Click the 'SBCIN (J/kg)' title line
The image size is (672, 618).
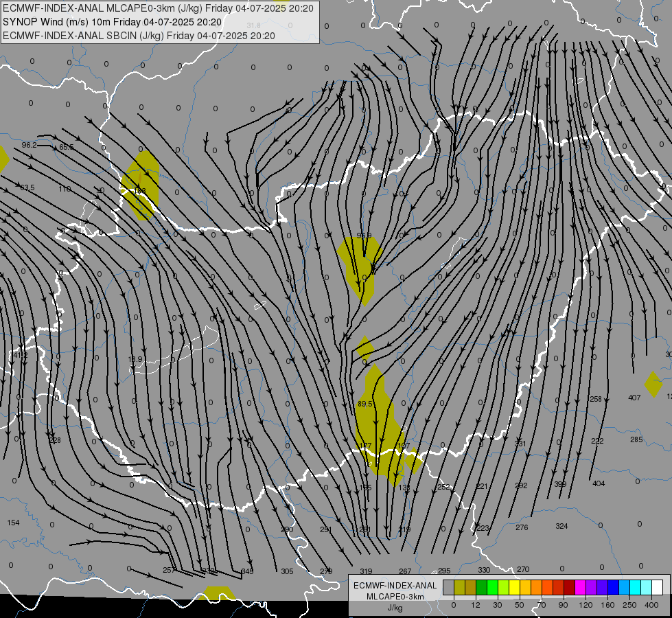139,36
